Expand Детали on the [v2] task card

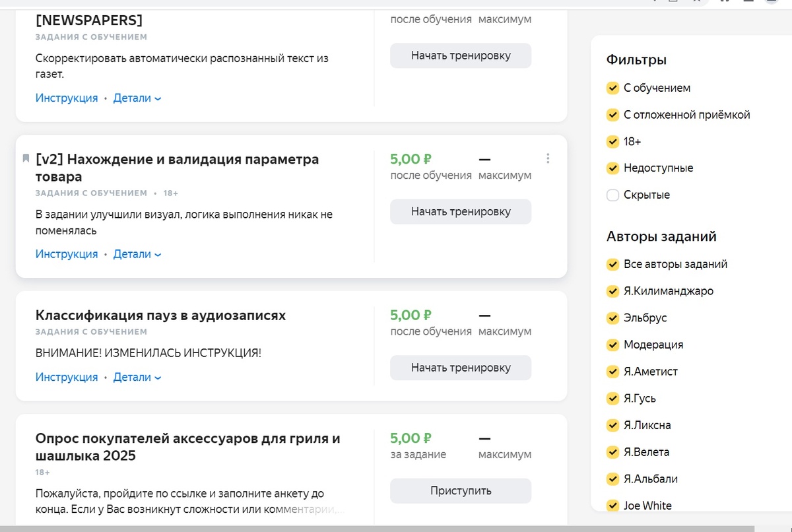(x=132, y=253)
